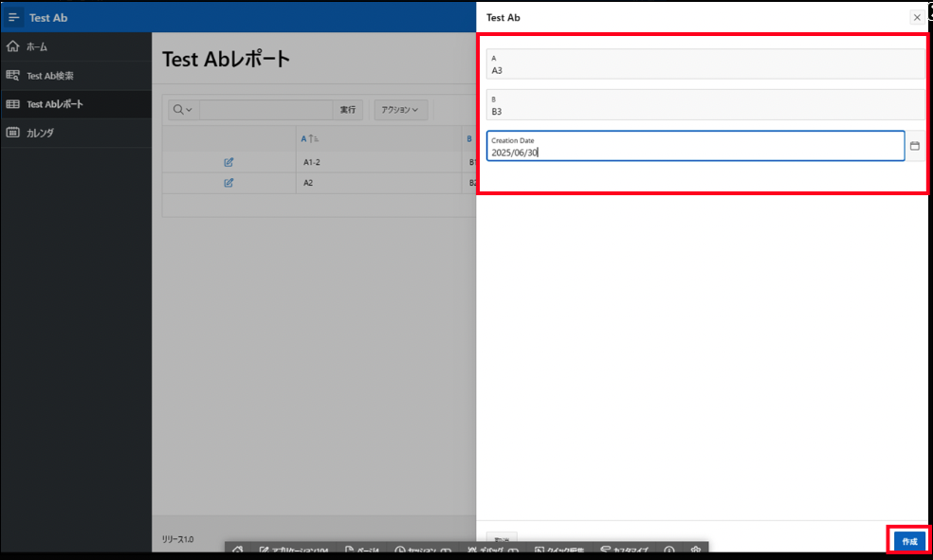Open the calendar date picker icon

click(915, 146)
